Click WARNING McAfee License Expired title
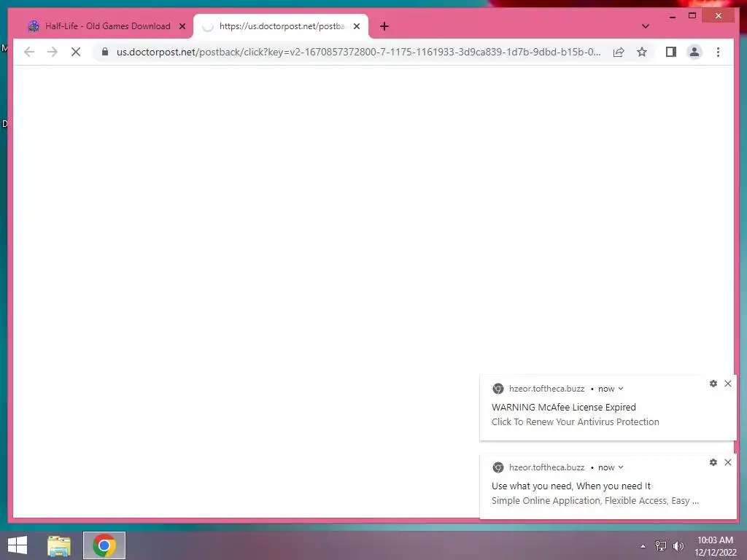Viewport: 747px width, 560px height. point(564,407)
